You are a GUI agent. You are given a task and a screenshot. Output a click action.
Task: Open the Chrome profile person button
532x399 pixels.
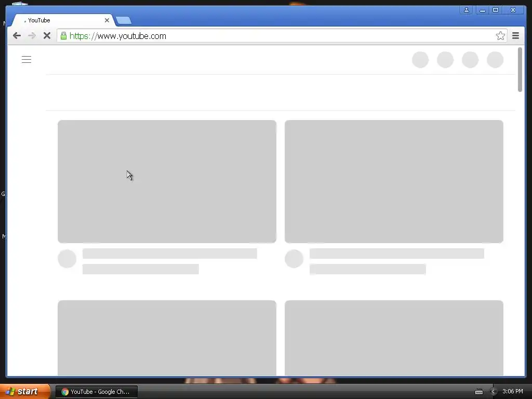tap(467, 10)
